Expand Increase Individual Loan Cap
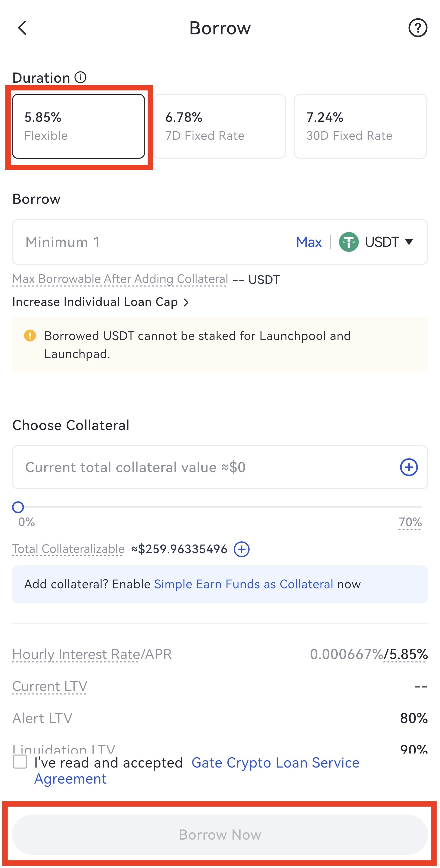Image resolution: width=440 pixels, height=868 pixels. 100,302
